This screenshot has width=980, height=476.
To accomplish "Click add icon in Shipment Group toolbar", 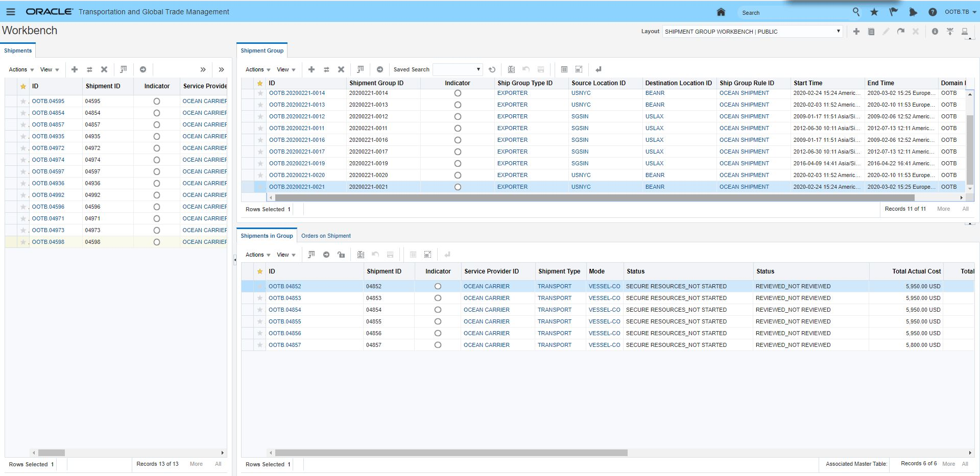I will pyautogui.click(x=311, y=69).
